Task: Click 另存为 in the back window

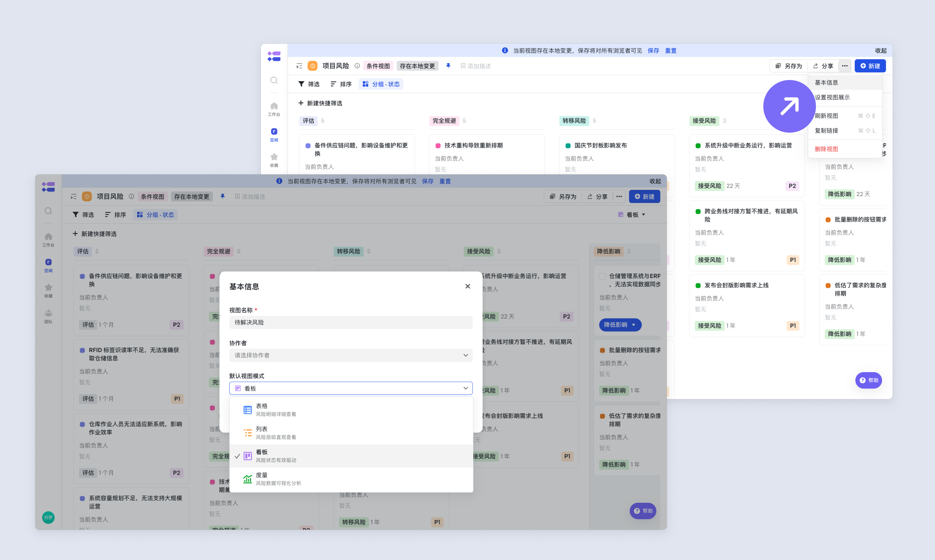Action: coord(788,66)
